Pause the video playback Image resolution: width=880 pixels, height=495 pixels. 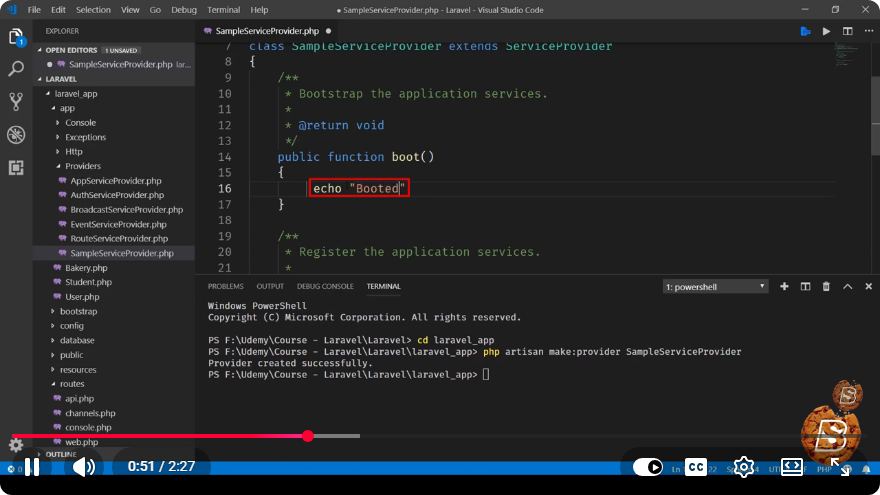(x=32, y=467)
